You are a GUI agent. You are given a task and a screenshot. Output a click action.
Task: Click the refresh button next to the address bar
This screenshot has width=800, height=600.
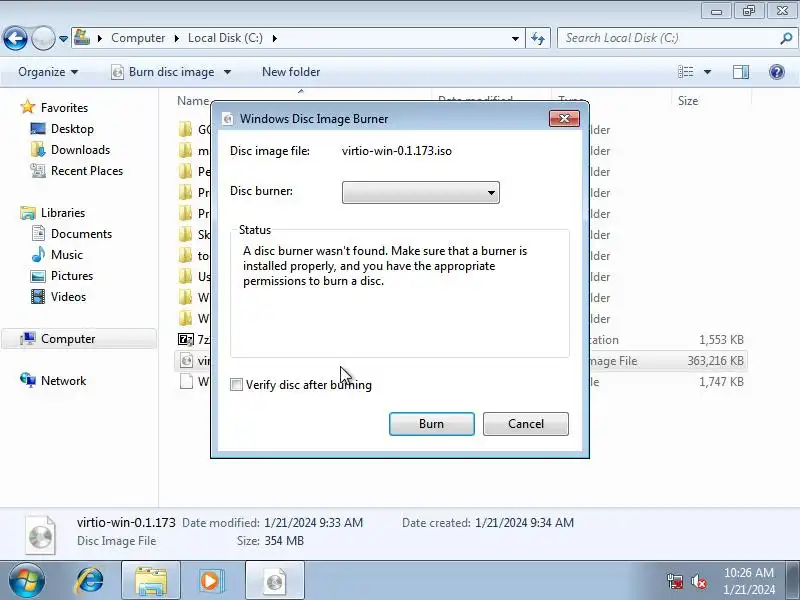tap(538, 38)
